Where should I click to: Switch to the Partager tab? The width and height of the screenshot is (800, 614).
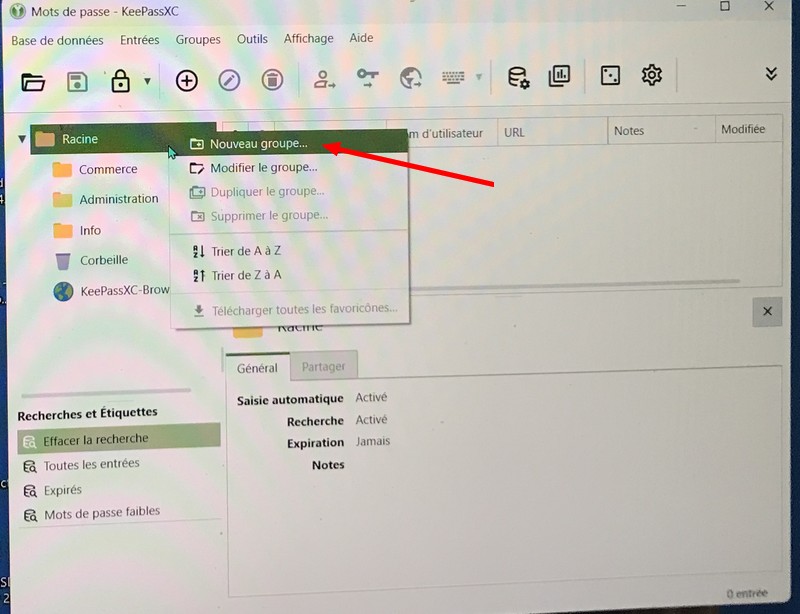point(323,367)
